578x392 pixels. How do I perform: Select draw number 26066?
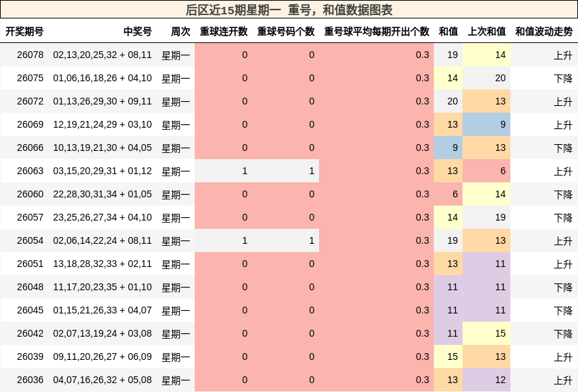(30, 148)
